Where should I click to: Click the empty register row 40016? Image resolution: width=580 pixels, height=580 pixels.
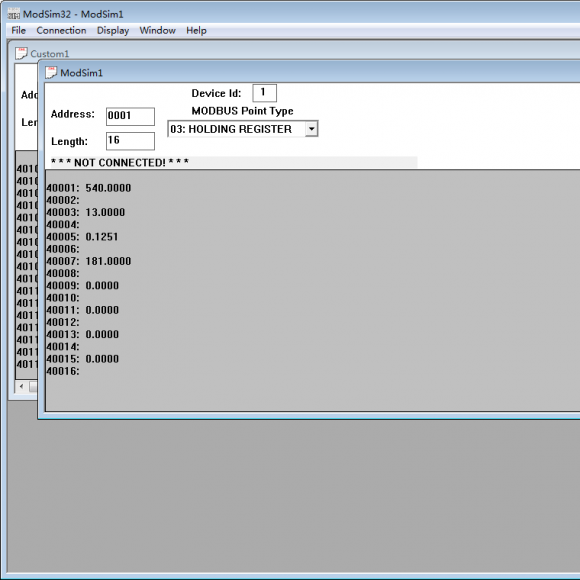[x=63, y=371]
